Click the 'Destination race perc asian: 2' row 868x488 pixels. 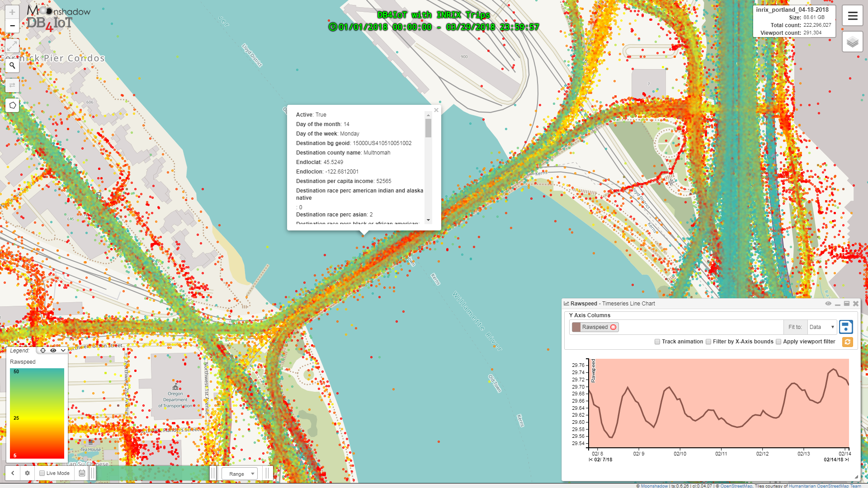click(x=335, y=215)
